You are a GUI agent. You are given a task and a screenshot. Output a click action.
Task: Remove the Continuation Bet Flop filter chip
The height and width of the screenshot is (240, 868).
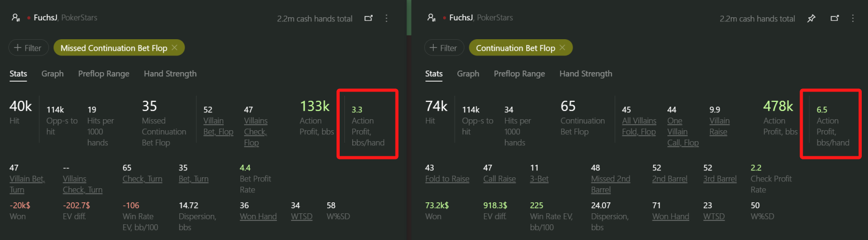pos(562,48)
